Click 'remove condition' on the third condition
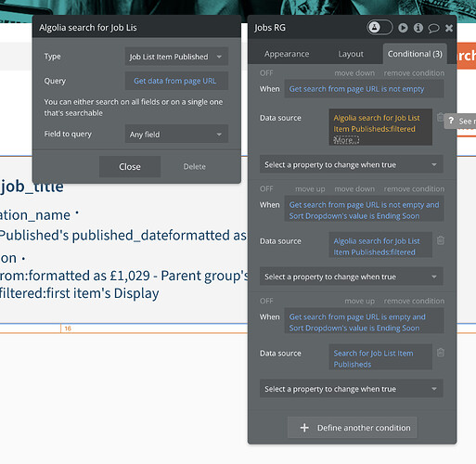The height and width of the screenshot is (464, 476). point(414,301)
